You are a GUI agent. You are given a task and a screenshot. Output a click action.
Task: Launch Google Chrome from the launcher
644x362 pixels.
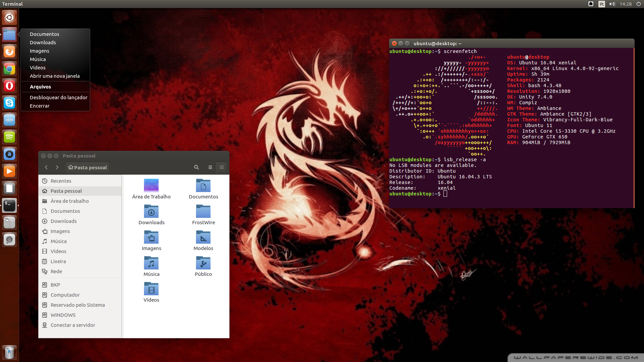(x=9, y=69)
